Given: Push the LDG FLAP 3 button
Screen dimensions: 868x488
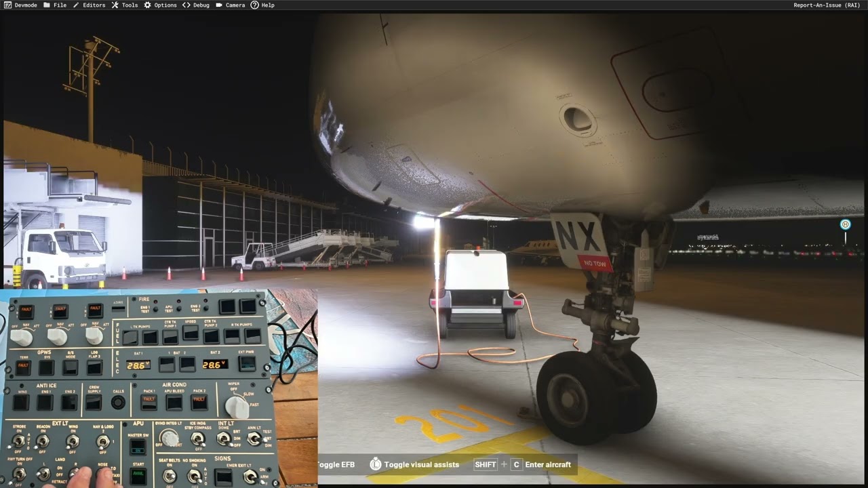Looking at the screenshot, I should (94, 367).
